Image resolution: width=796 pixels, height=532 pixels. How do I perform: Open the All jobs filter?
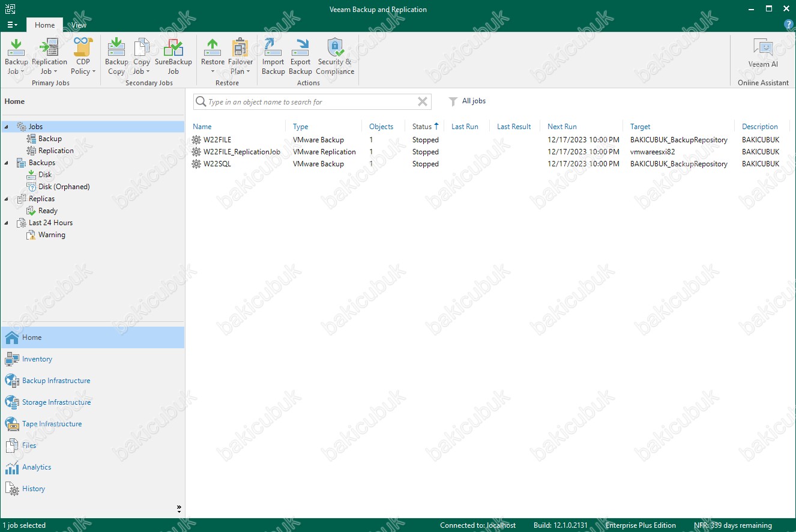pos(468,101)
